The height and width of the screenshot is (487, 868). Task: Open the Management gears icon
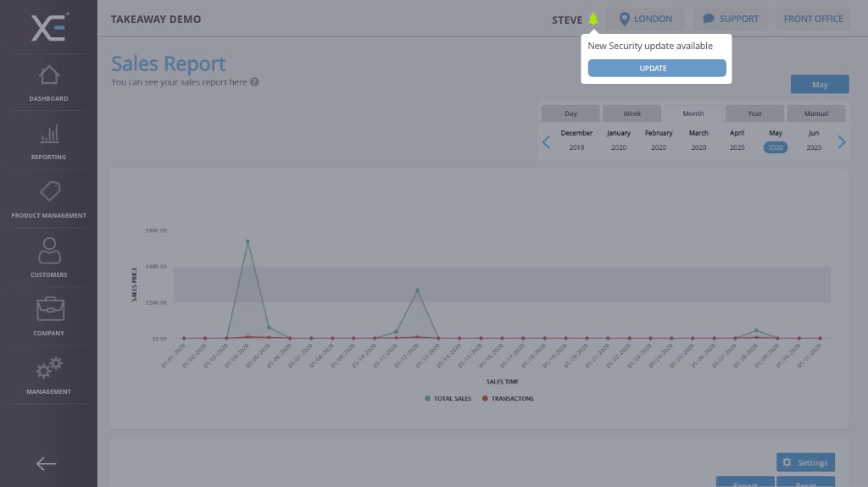tap(49, 368)
